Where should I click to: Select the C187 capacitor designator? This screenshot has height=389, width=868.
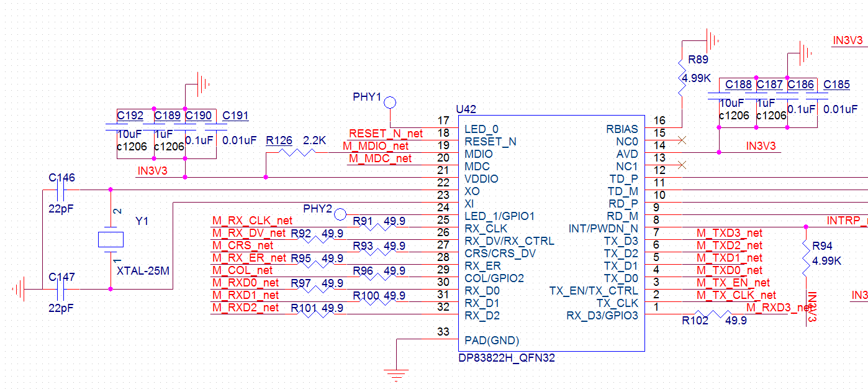770,85
